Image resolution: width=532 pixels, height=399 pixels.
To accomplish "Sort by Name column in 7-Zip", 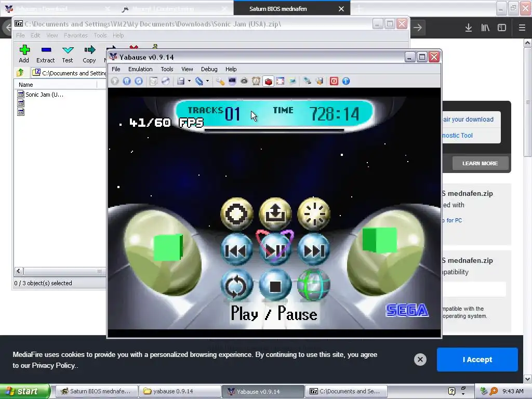I will pos(55,85).
